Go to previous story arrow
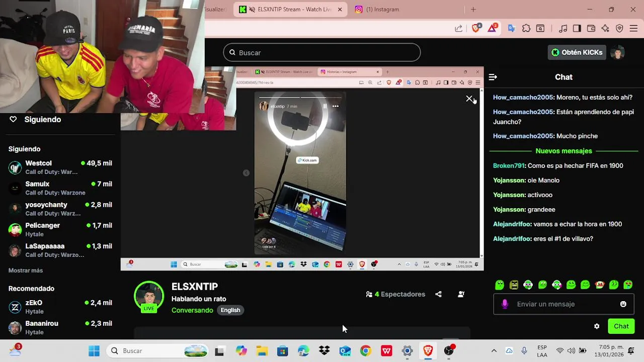Screen dimensions: 644x362 [x=246, y=173]
